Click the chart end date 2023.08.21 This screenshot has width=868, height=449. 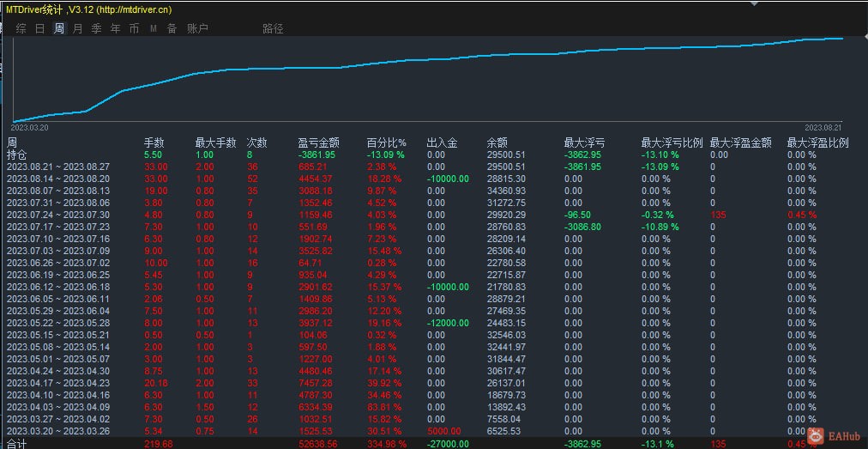[823, 127]
